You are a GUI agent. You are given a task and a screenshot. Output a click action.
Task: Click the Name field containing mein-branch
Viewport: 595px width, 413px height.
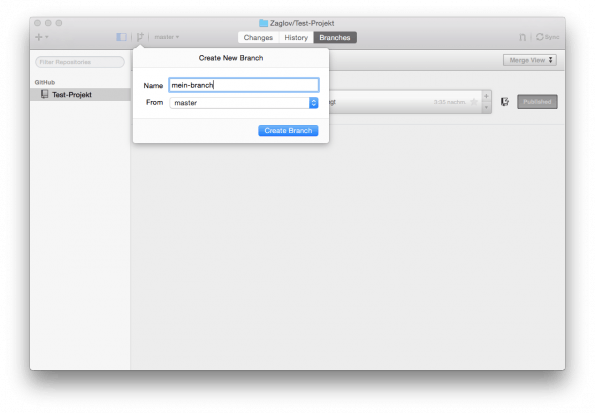(244, 85)
